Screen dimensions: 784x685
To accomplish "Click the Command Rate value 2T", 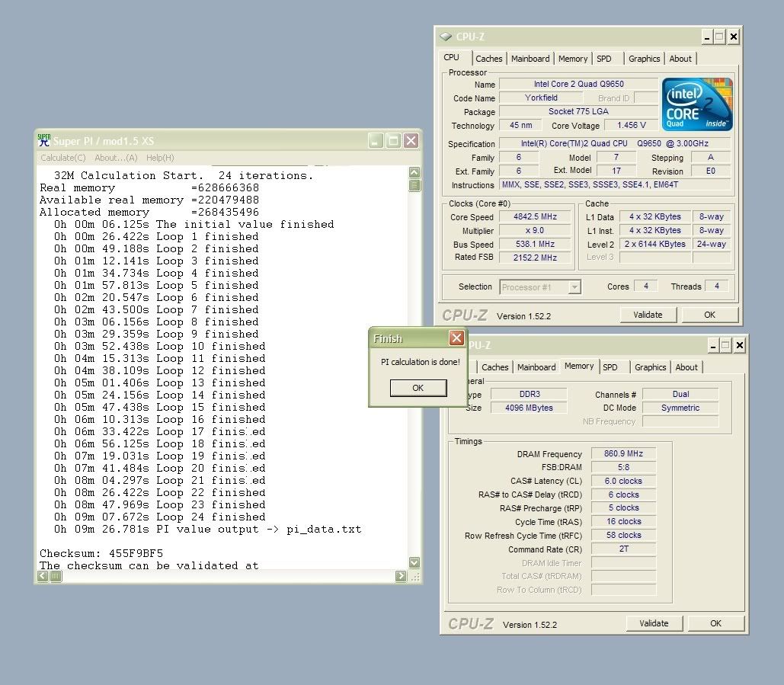I will (623, 549).
